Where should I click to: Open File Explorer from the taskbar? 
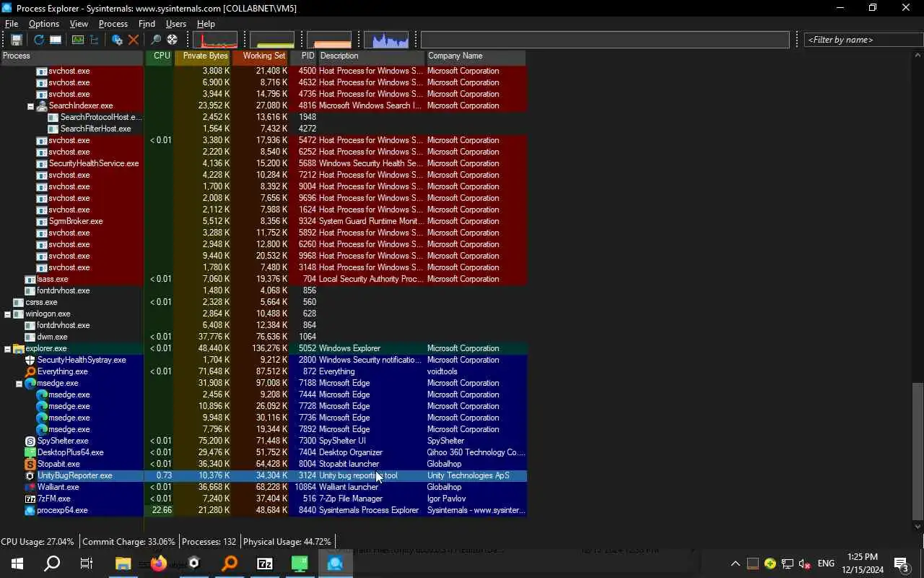[x=123, y=564]
